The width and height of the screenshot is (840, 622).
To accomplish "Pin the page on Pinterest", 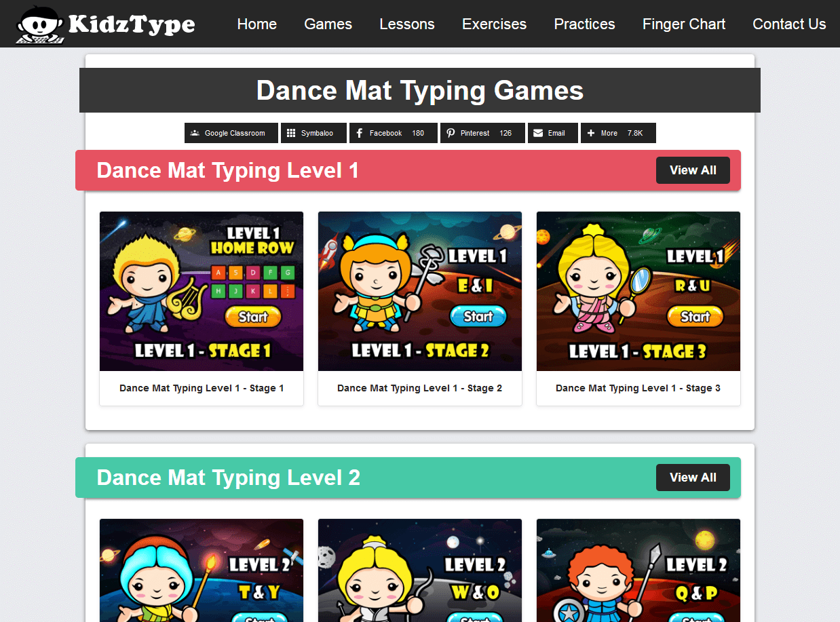I will [482, 133].
